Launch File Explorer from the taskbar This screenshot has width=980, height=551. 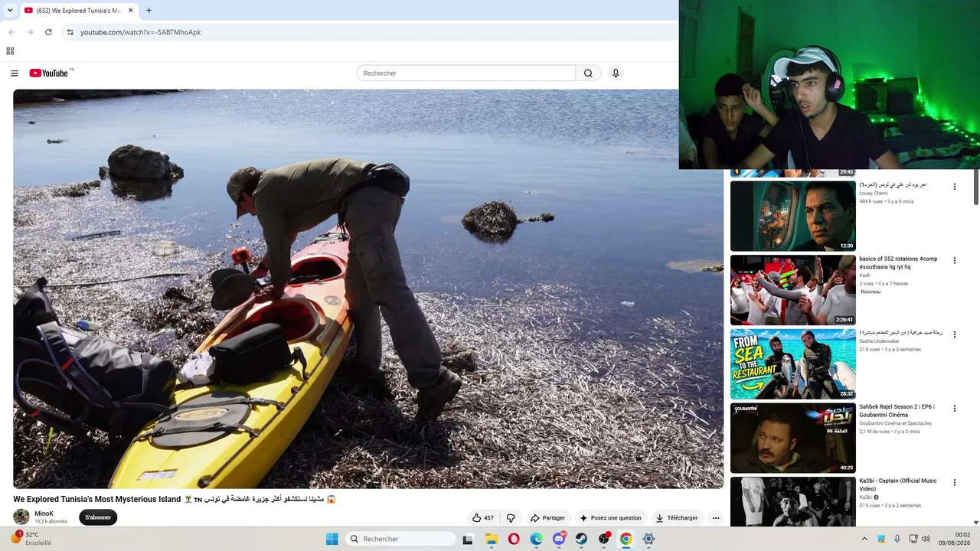(x=491, y=539)
